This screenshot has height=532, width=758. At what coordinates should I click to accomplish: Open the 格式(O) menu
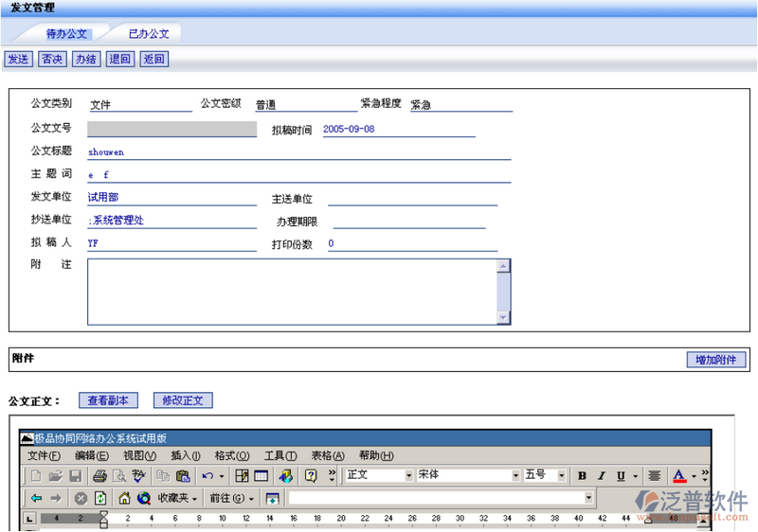click(x=232, y=455)
